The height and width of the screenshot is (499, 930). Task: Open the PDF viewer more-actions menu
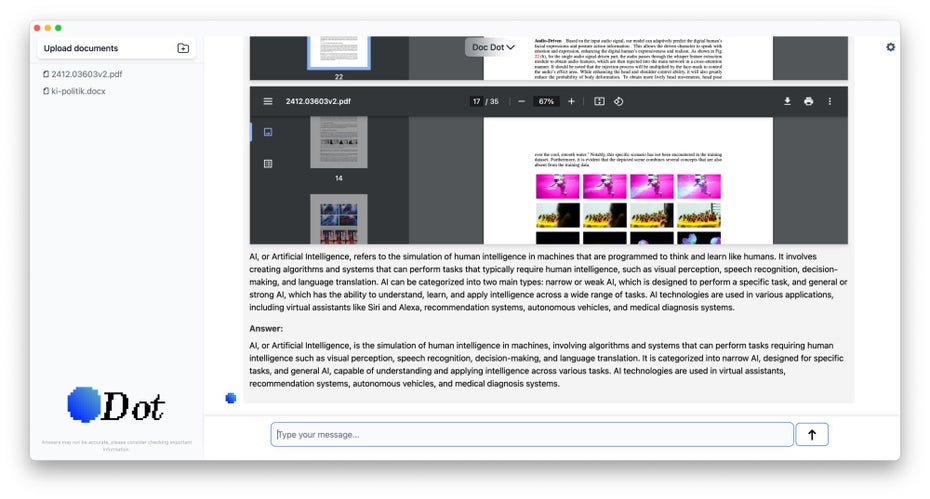tap(829, 101)
